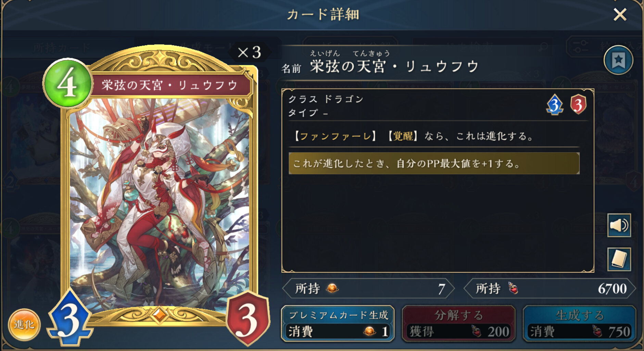The height and width of the screenshot is (351, 644).
Task: Toggle the bookmark favorite star icon
Action: (618, 60)
